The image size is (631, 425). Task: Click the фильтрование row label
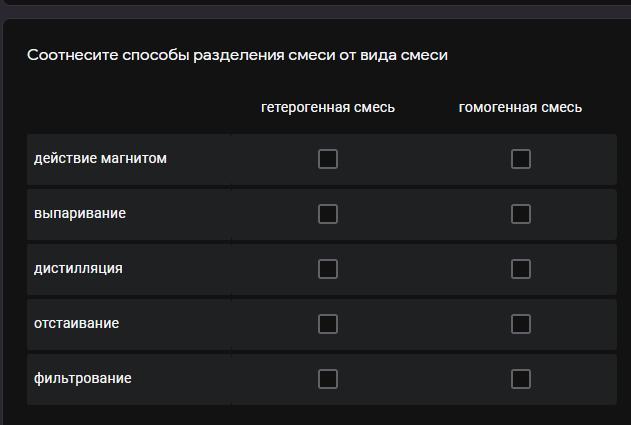(82, 378)
